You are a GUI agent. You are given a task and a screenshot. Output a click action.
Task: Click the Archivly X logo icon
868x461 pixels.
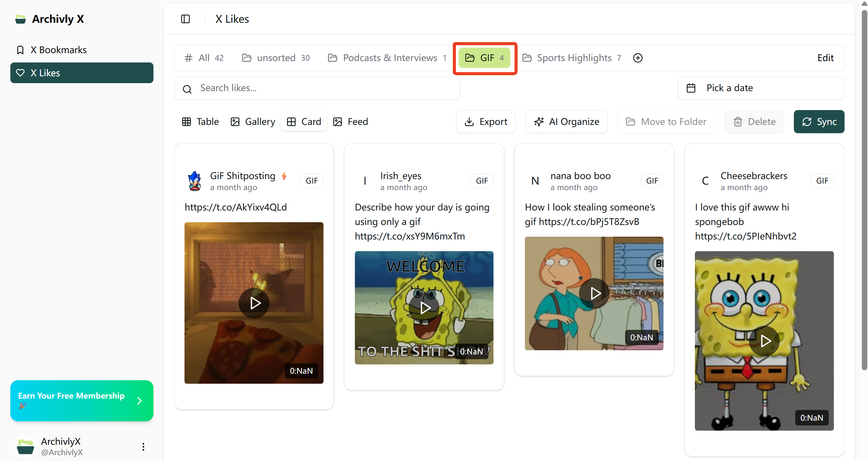(x=21, y=19)
